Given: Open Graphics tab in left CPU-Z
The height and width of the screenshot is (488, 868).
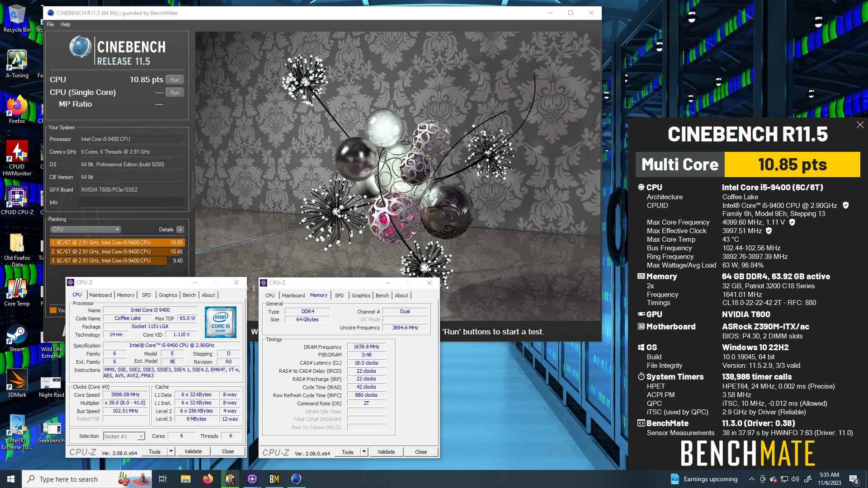Looking at the screenshot, I should click(168, 295).
